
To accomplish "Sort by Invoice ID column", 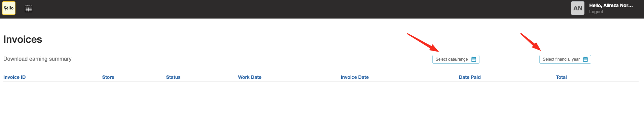I will tap(14, 77).
